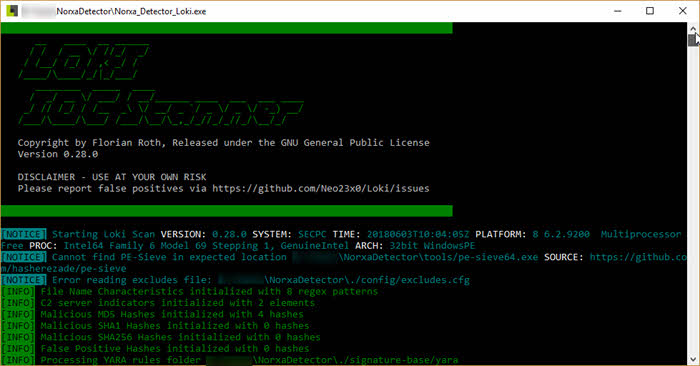Click 'Copyright by Florian Roth' line
Image resolution: width=700 pixels, height=366 pixels.
[x=223, y=143]
